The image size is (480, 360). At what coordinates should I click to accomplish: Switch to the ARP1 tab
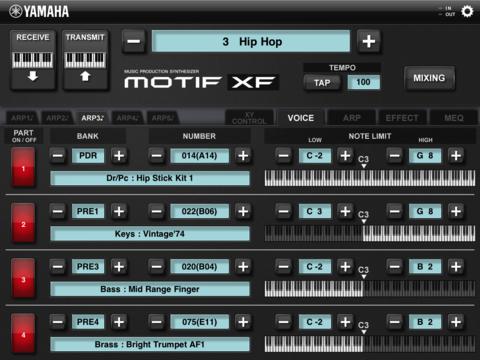point(23,118)
